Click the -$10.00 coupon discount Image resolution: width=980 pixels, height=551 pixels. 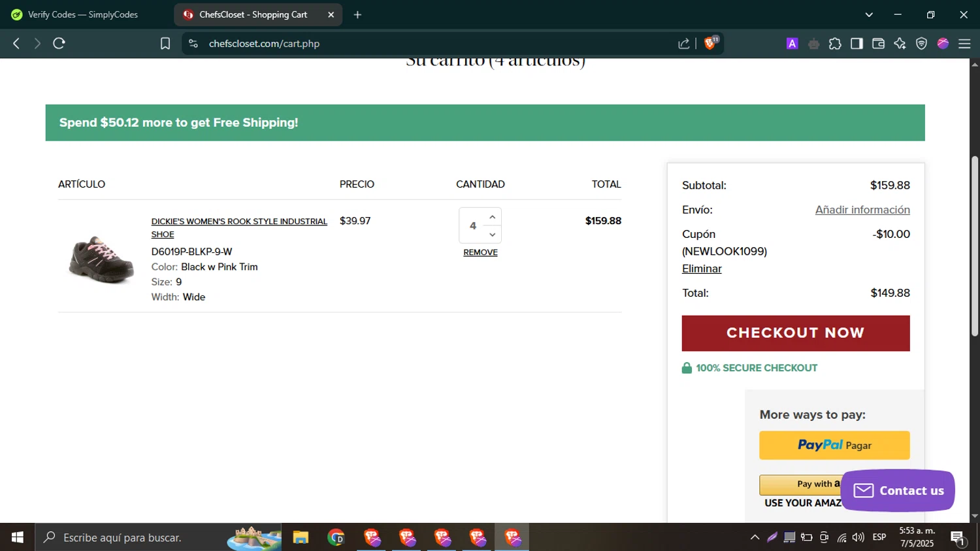(891, 234)
